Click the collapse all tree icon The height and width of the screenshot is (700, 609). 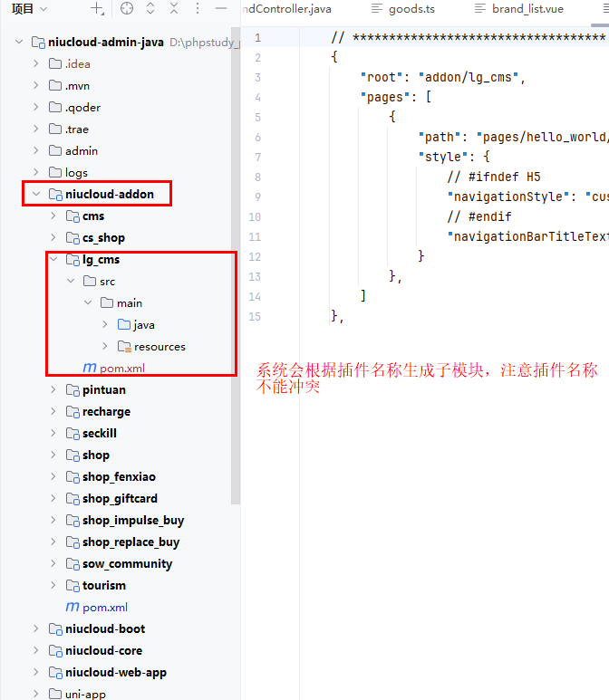click(x=174, y=9)
